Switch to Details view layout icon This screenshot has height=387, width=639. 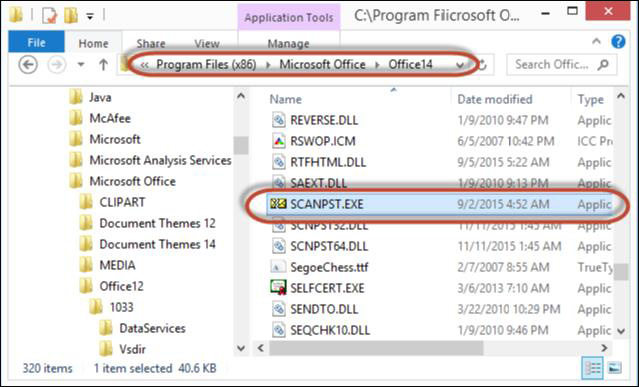click(x=593, y=368)
